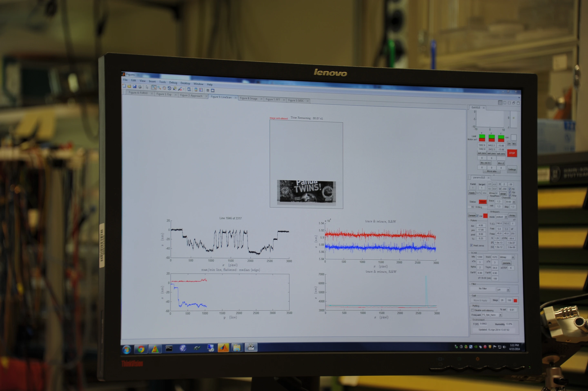Click the red STOP button

coord(512,153)
